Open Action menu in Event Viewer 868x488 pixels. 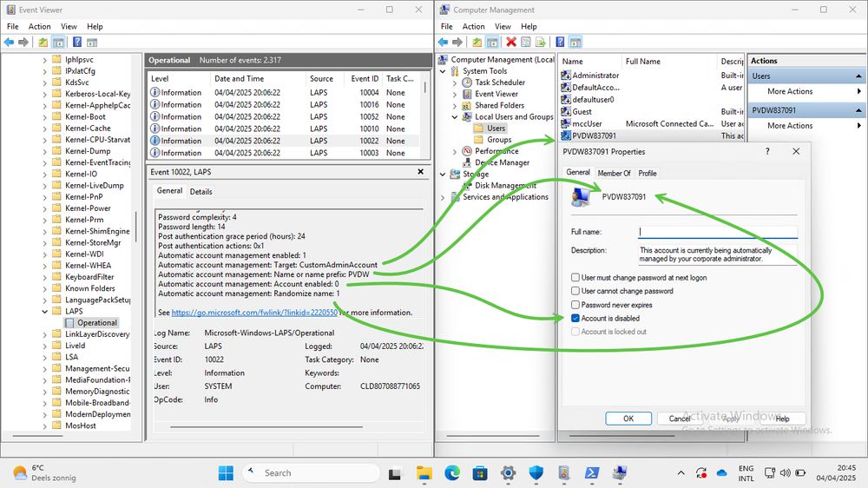(x=39, y=27)
